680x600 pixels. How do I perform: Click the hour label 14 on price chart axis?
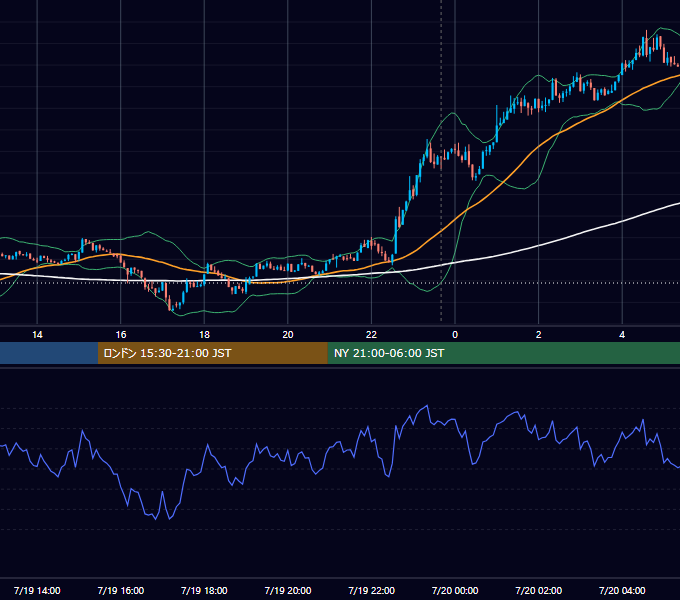coord(37,335)
